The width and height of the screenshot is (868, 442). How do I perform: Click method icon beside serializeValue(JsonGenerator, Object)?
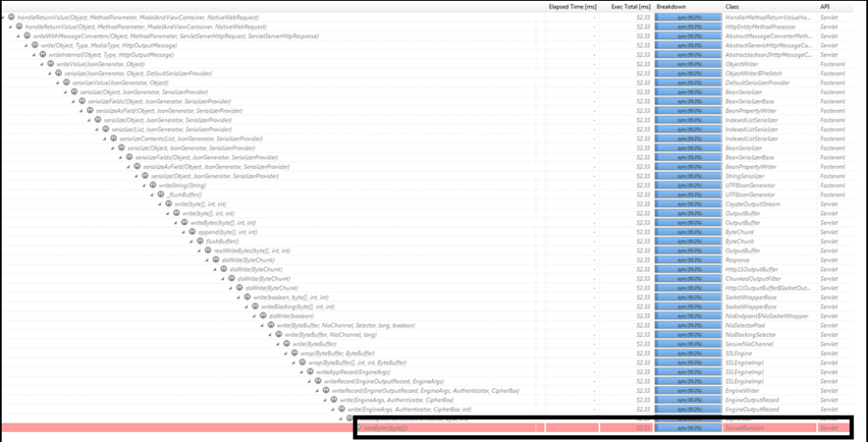coord(66,82)
